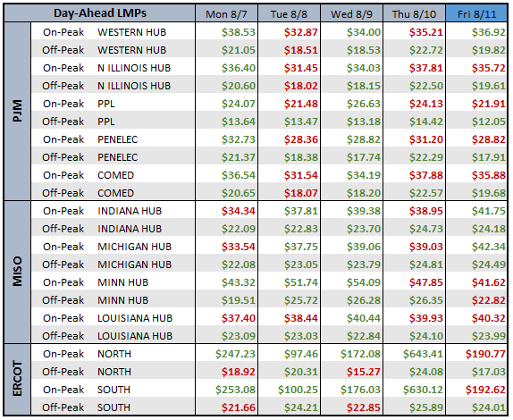Click ERCOT On-Peak NORTH Monday value $247.23

click(x=235, y=354)
